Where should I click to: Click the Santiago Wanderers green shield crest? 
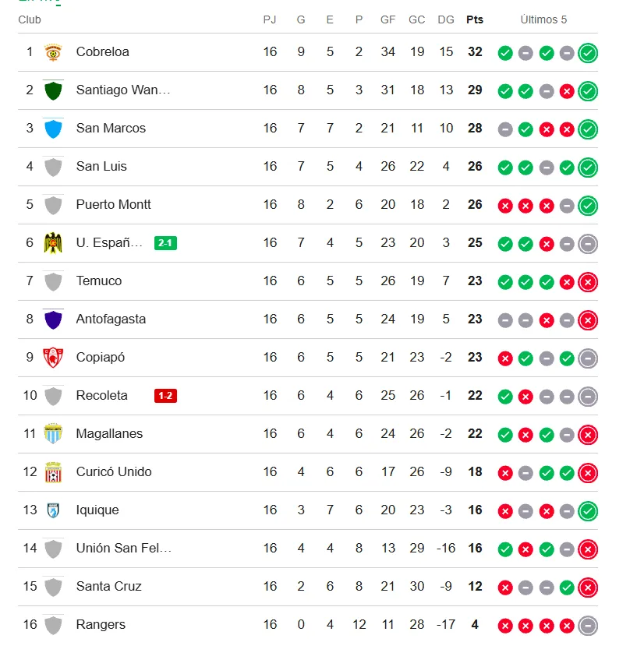tap(53, 90)
